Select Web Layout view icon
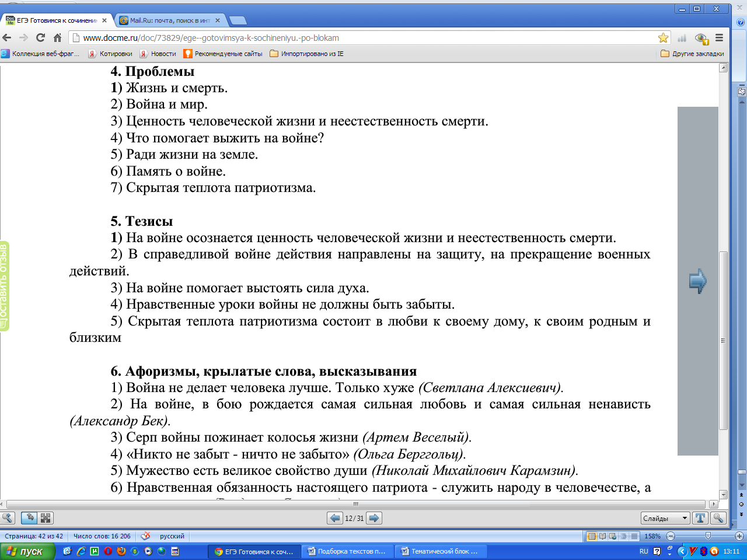The image size is (747, 560). [613, 536]
